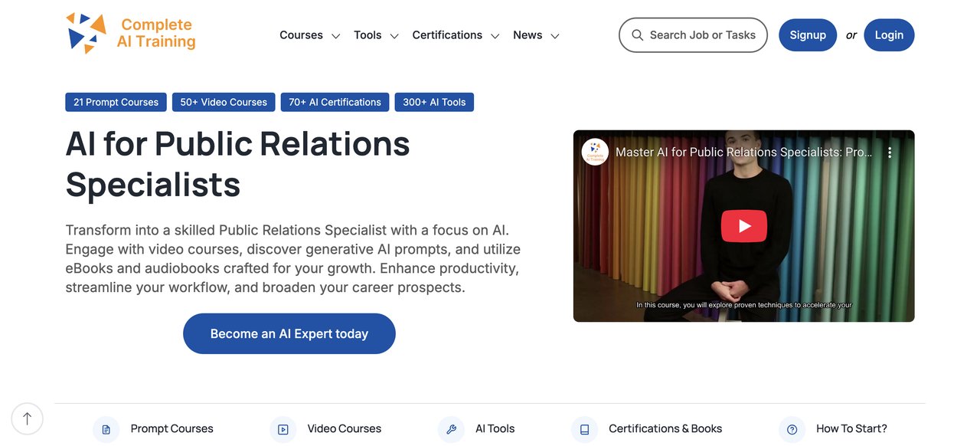Click the video title text link
Viewport: 980px width, 446px height.
743,152
